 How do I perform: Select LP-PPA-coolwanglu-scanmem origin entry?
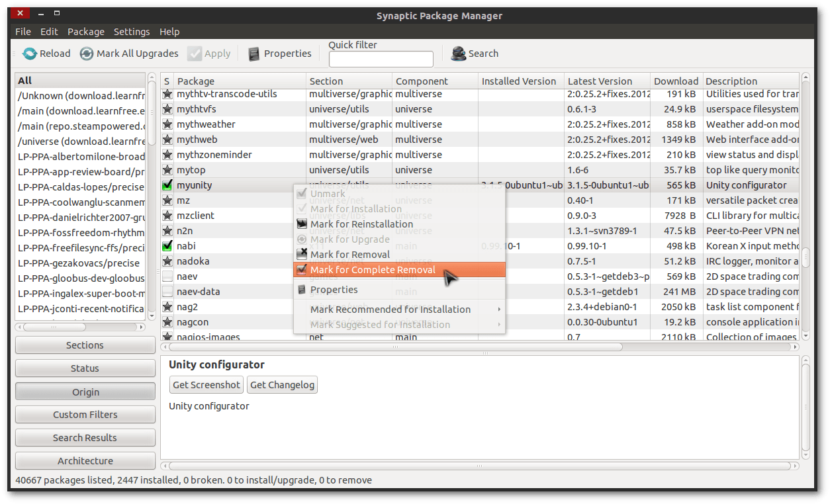(80, 202)
